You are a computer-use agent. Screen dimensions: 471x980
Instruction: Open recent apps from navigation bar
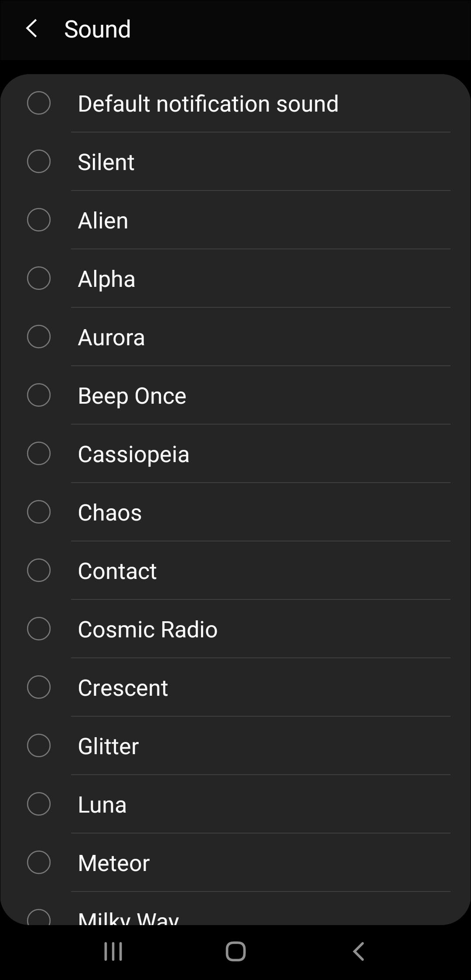point(113,951)
